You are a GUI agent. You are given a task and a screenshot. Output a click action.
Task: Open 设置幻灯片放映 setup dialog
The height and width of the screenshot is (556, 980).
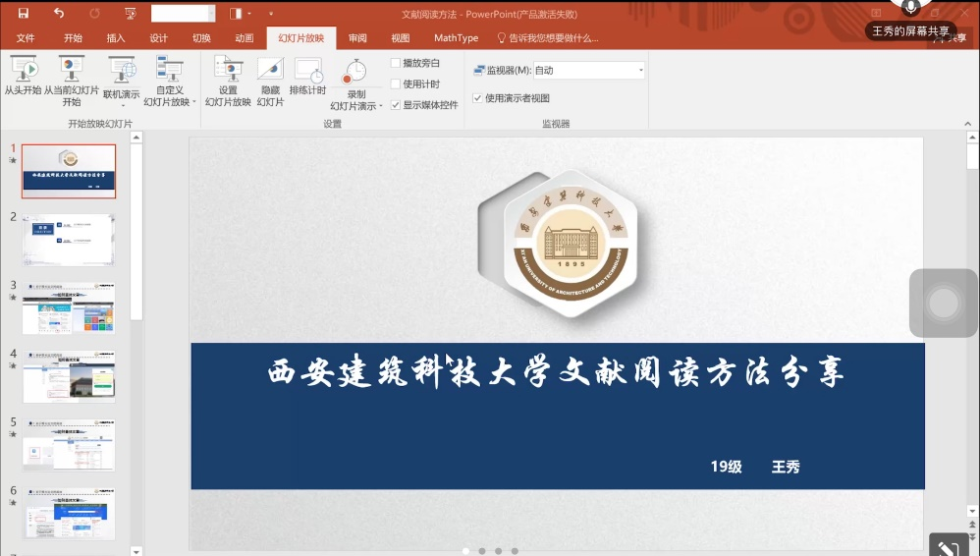pos(228,81)
